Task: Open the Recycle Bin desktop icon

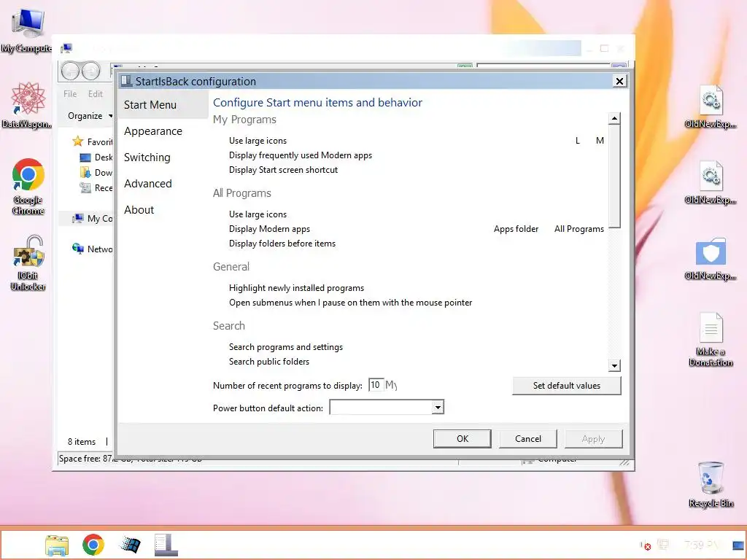Action: point(711,485)
